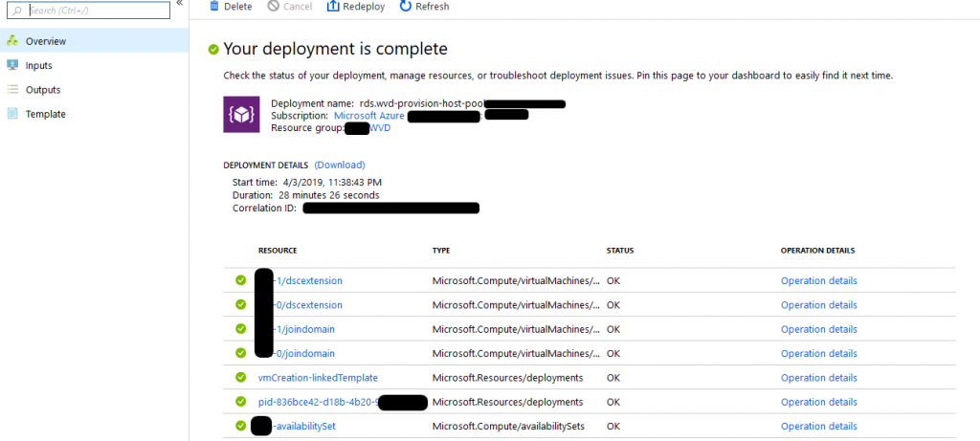This screenshot has height=441, width=980.
Task: Click the Template document icon
Action: [x=11, y=114]
